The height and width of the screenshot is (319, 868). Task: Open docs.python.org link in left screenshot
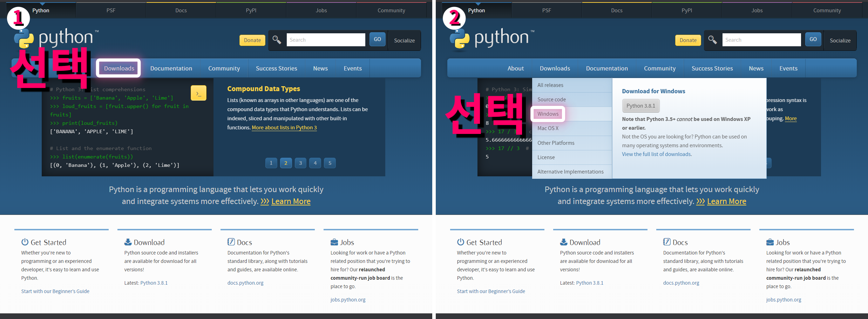click(245, 283)
